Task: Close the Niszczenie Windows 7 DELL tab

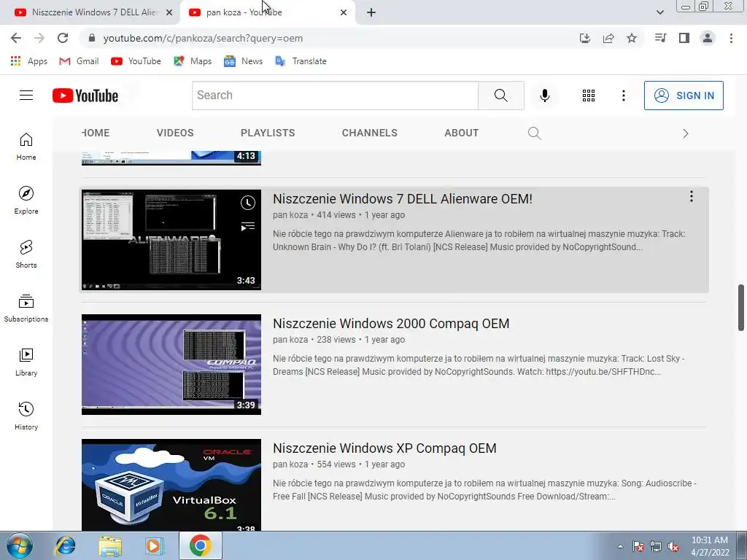Action: pyautogui.click(x=169, y=12)
